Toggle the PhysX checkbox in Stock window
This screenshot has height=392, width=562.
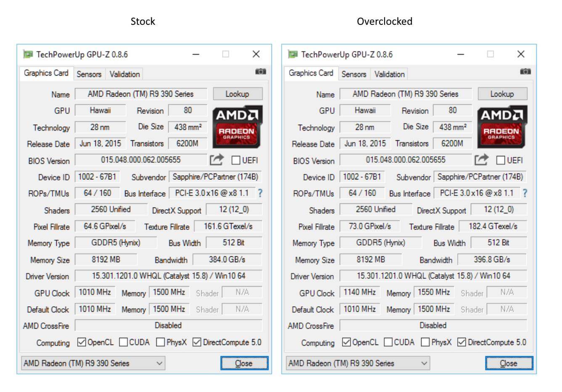pos(161,342)
